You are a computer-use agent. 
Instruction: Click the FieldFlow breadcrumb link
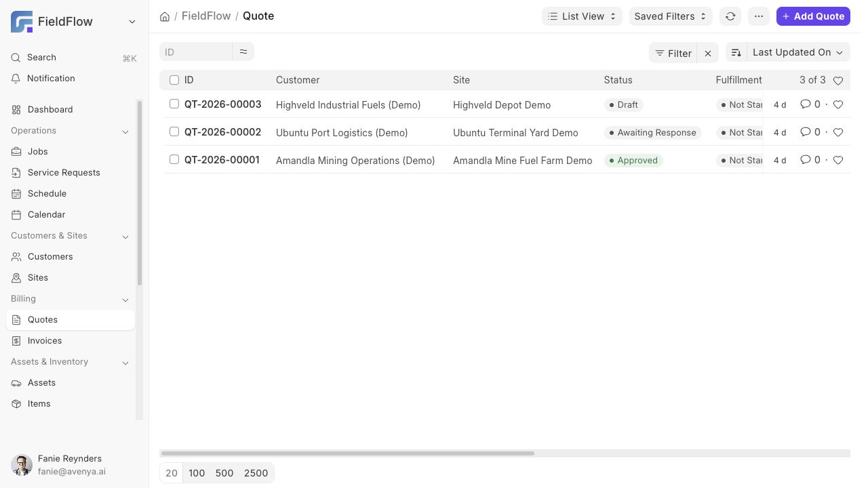[206, 16]
